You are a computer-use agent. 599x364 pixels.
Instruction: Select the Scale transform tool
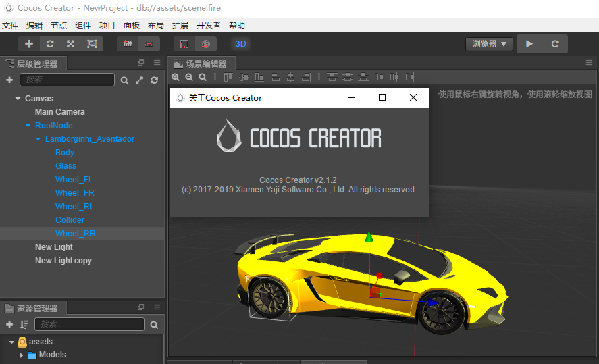pos(70,44)
